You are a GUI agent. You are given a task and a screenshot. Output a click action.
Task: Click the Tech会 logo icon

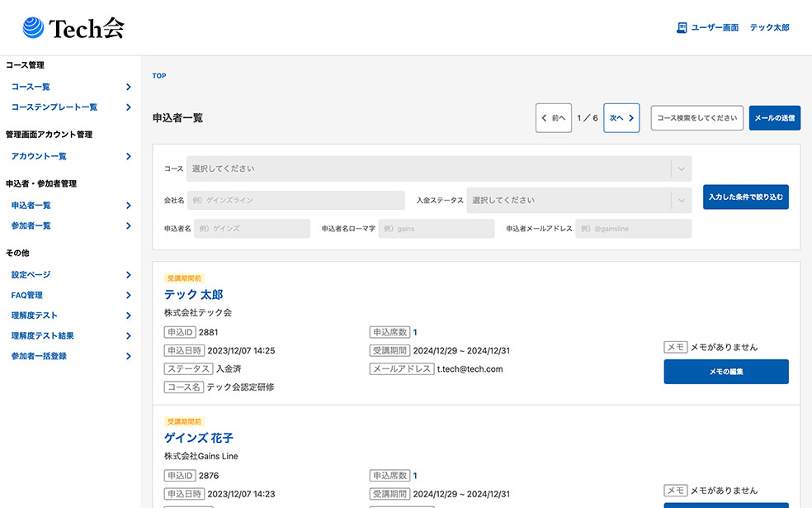[x=31, y=26]
